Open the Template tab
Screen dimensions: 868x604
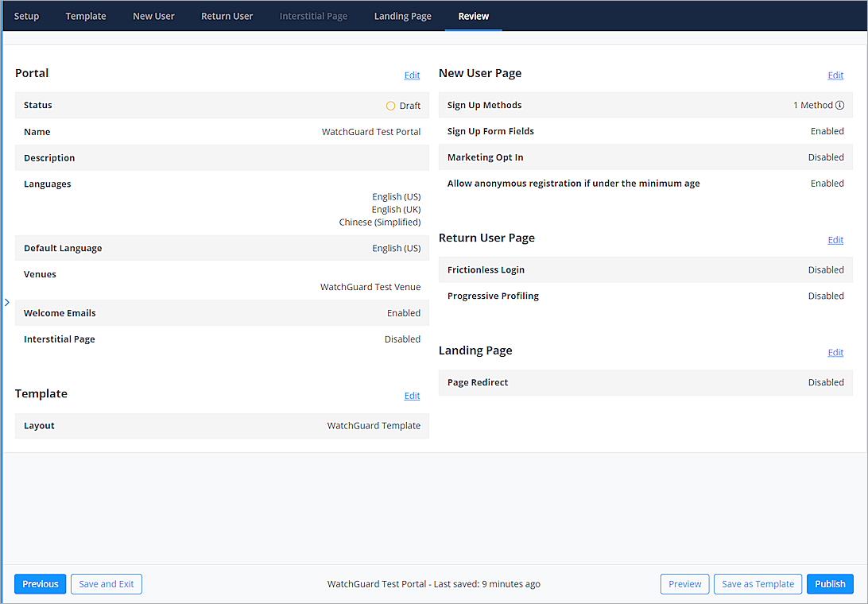85,15
